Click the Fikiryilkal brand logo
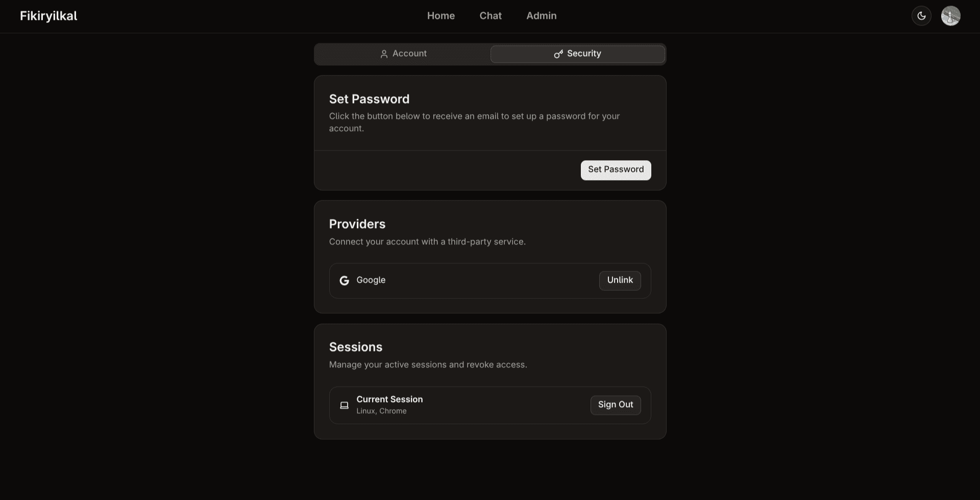 click(48, 16)
